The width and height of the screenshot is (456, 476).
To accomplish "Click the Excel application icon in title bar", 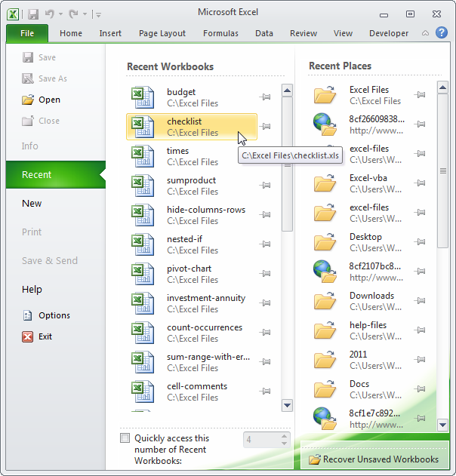I will 13,14.
